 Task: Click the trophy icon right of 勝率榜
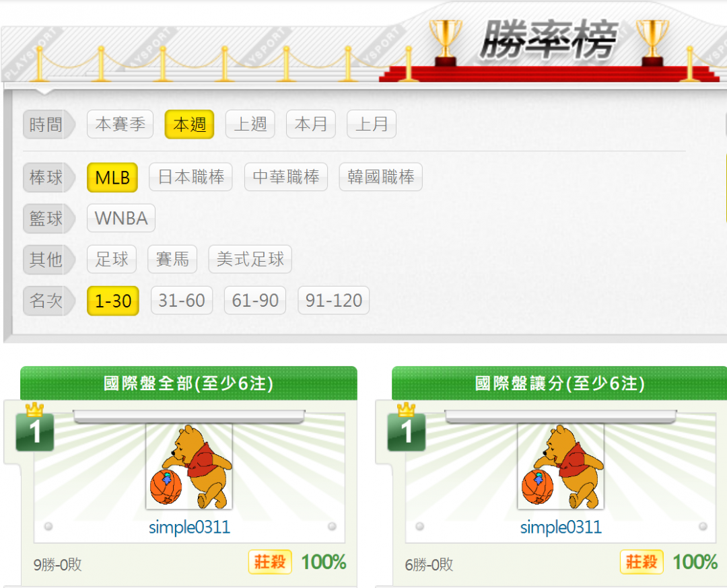[652, 42]
